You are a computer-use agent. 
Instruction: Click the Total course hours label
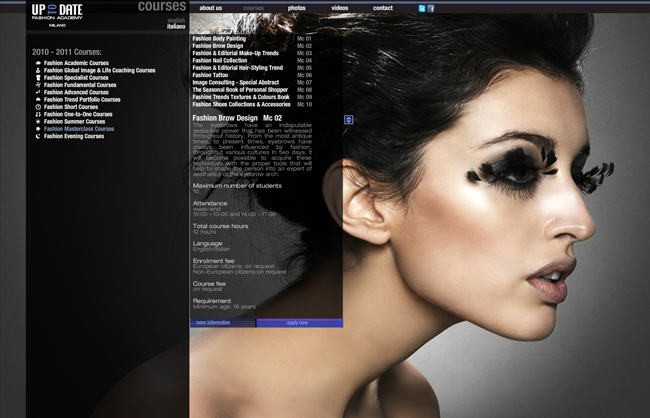click(220, 226)
